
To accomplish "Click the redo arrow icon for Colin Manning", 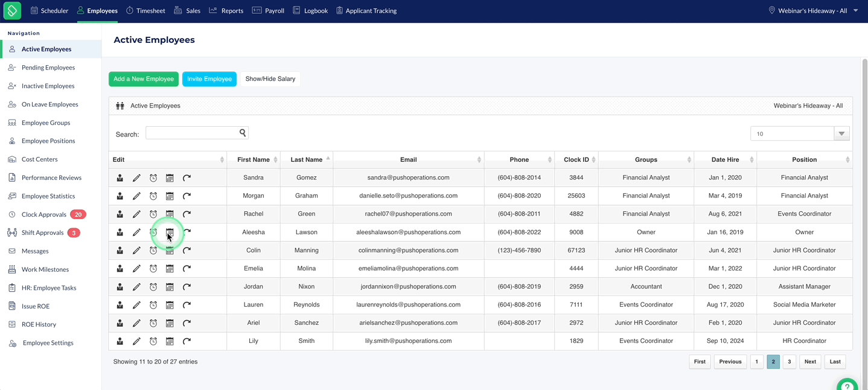I will click(x=187, y=251).
